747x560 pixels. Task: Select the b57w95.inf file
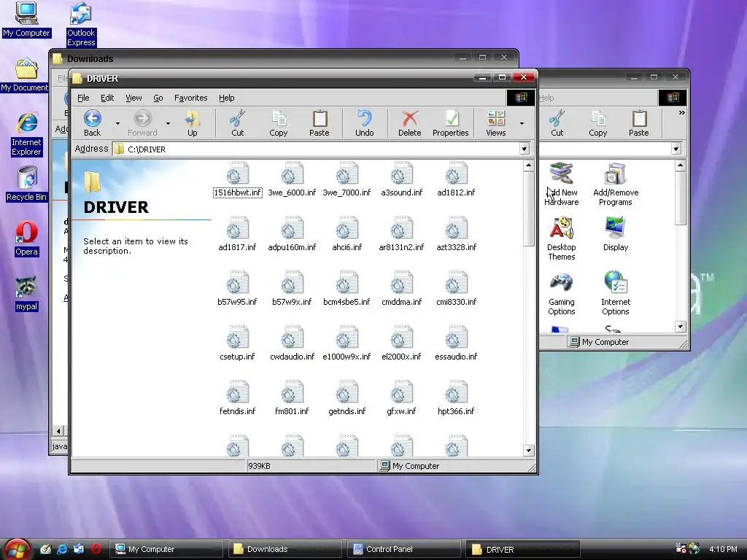click(237, 289)
